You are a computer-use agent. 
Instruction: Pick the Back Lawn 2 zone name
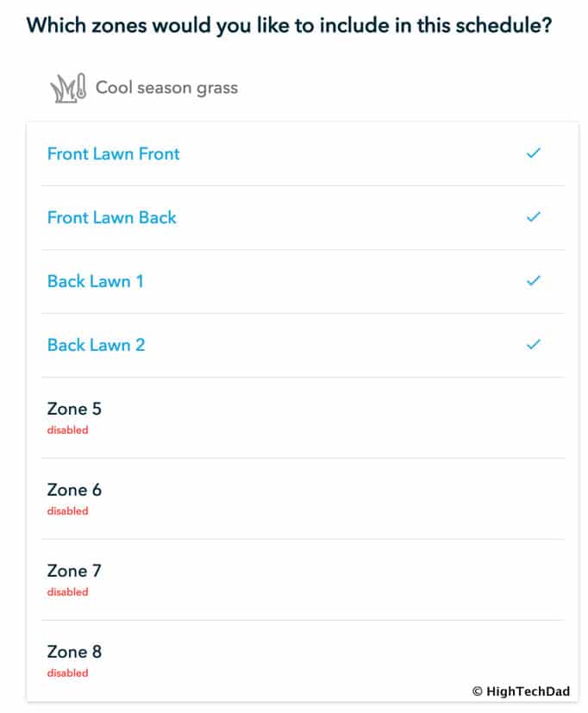coord(96,346)
